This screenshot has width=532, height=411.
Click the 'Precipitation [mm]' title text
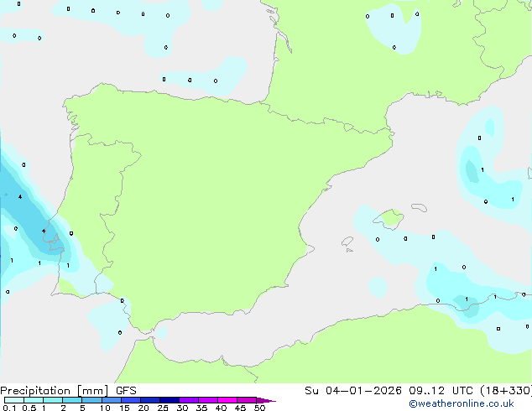[55, 391]
